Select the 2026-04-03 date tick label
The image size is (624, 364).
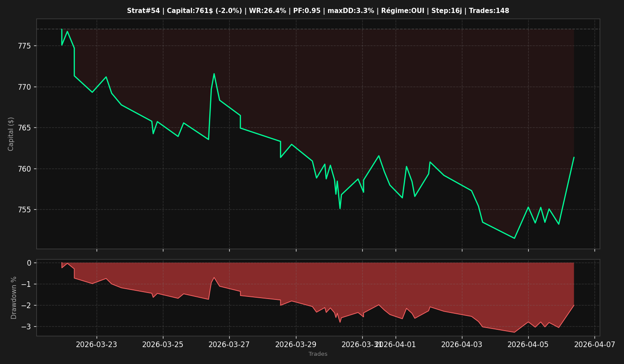462,344
